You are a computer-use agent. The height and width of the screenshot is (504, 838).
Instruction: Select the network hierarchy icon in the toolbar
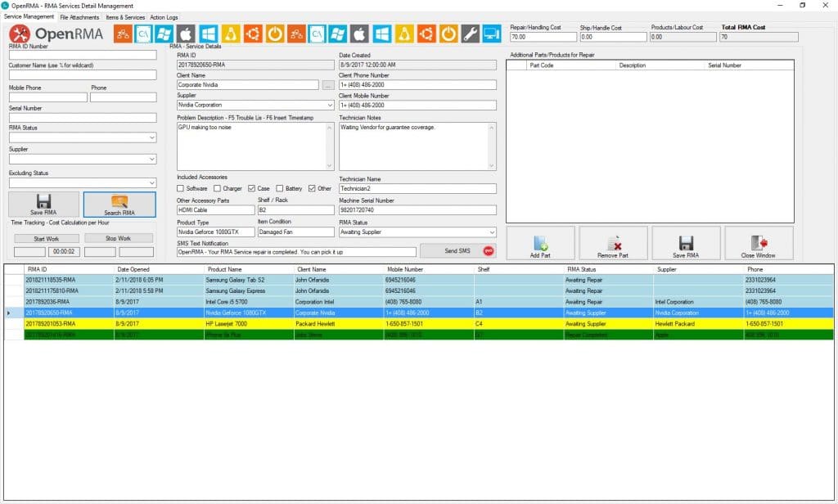click(121, 34)
